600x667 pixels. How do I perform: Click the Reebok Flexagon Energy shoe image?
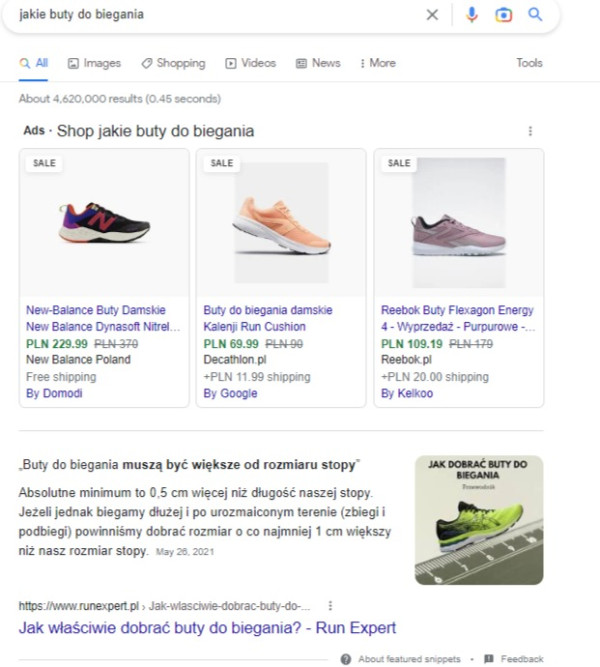pos(458,221)
